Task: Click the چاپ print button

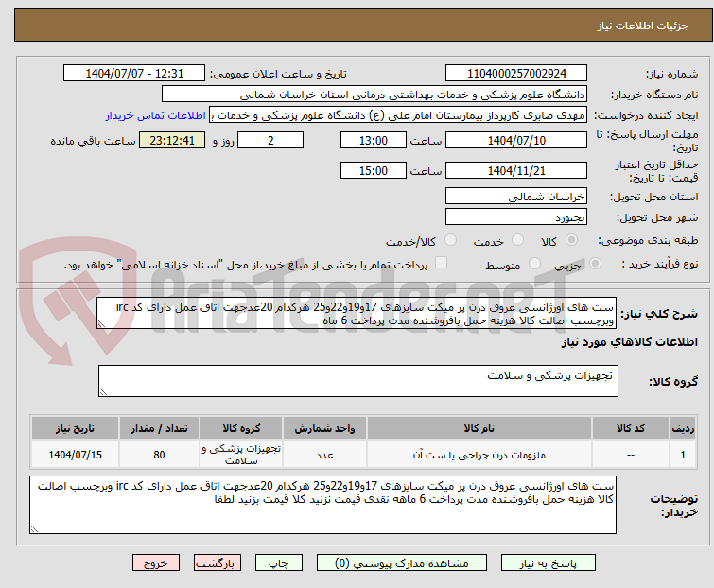Action: point(279,563)
